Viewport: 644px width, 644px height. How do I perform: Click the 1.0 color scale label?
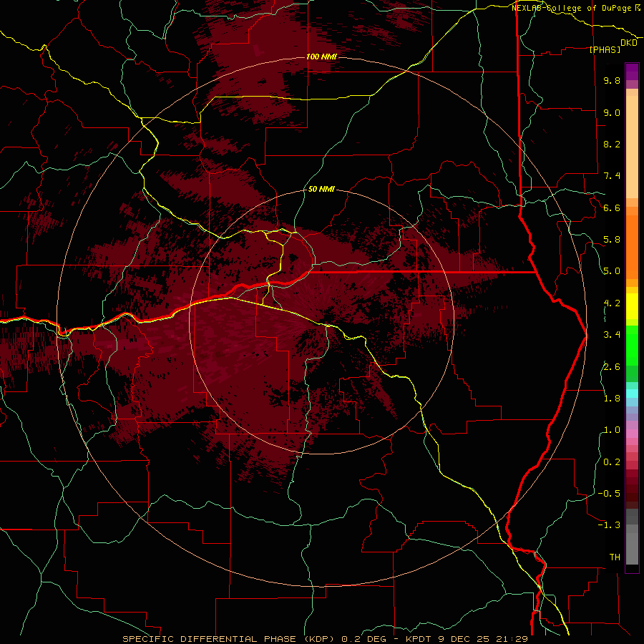(x=612, y=430)
